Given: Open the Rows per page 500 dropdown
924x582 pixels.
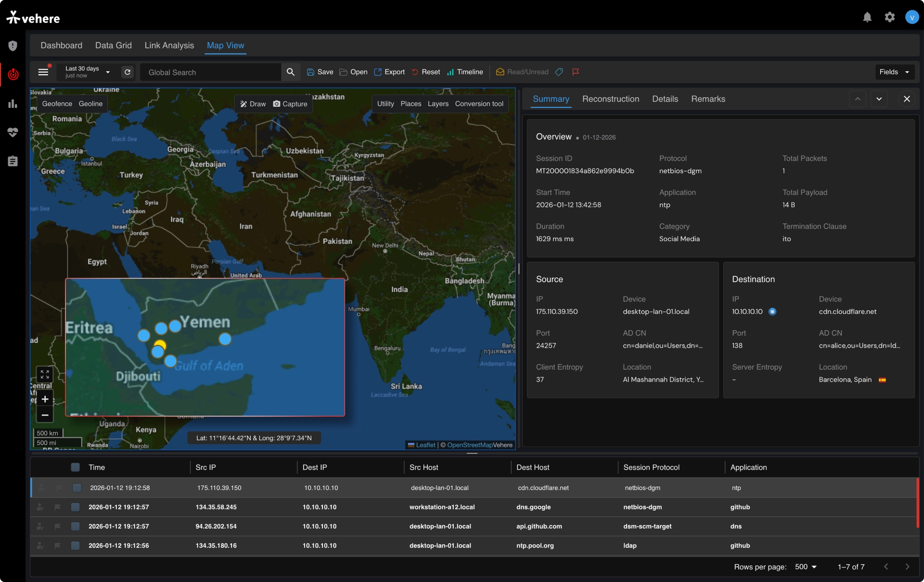Looking at the screenshot, I should pos(806,567).
